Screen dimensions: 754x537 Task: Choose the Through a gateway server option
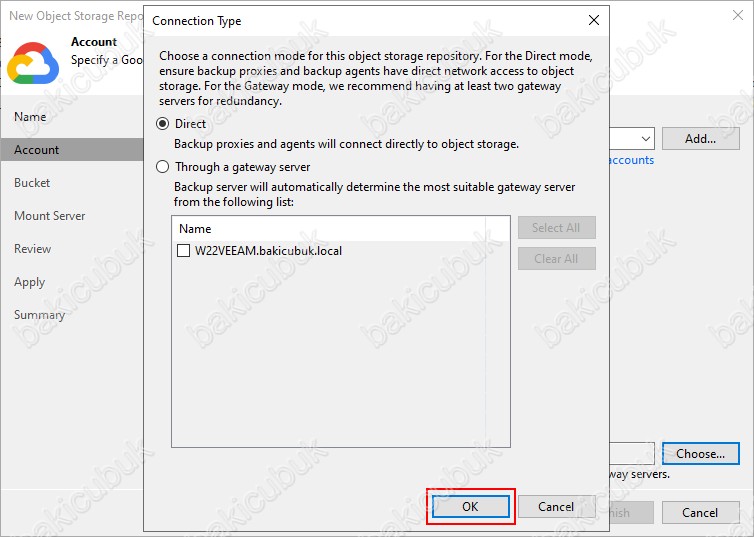163,167
